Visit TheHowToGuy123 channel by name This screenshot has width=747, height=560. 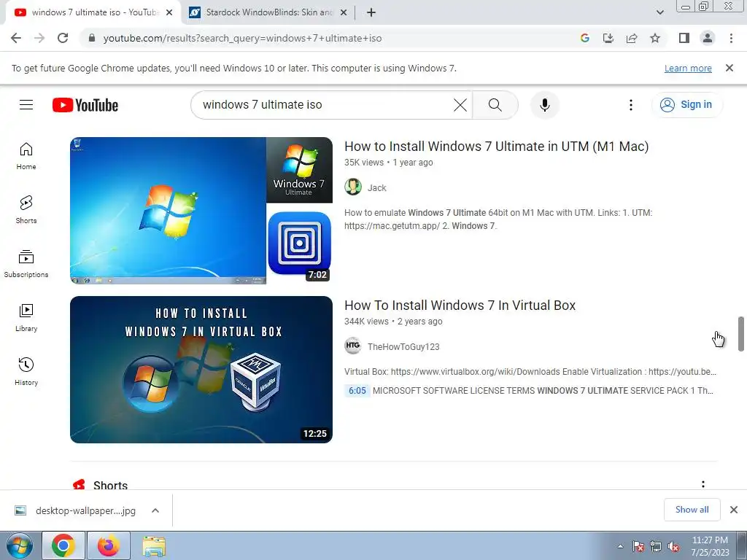click(x=403, y=346)
